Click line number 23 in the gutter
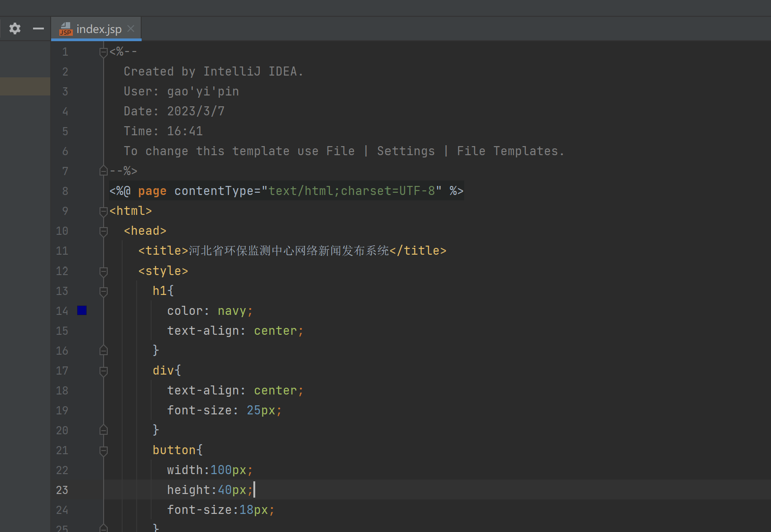The height and width of the screenshot is (532, 771). pyautogui.click(x=62, y=490)
